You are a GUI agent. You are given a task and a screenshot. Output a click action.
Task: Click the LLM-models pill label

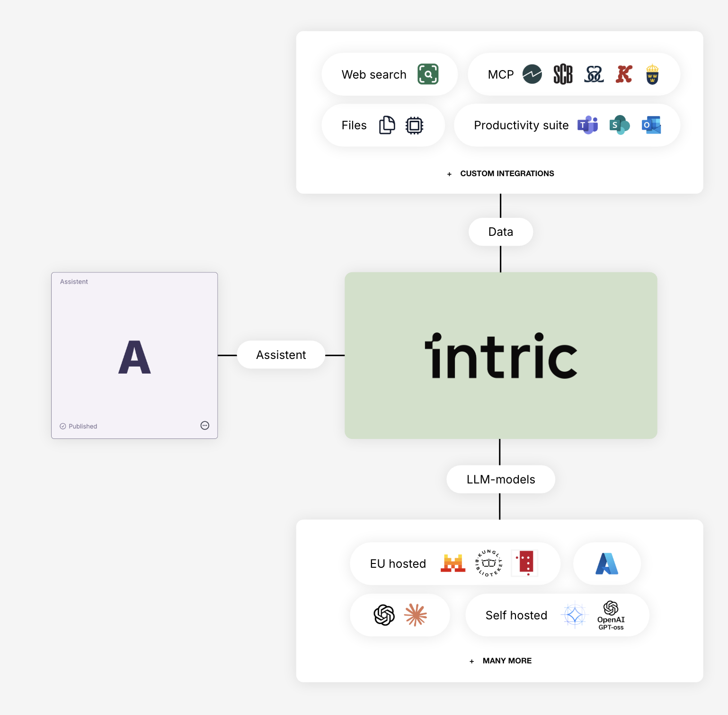tap(500, 479)
